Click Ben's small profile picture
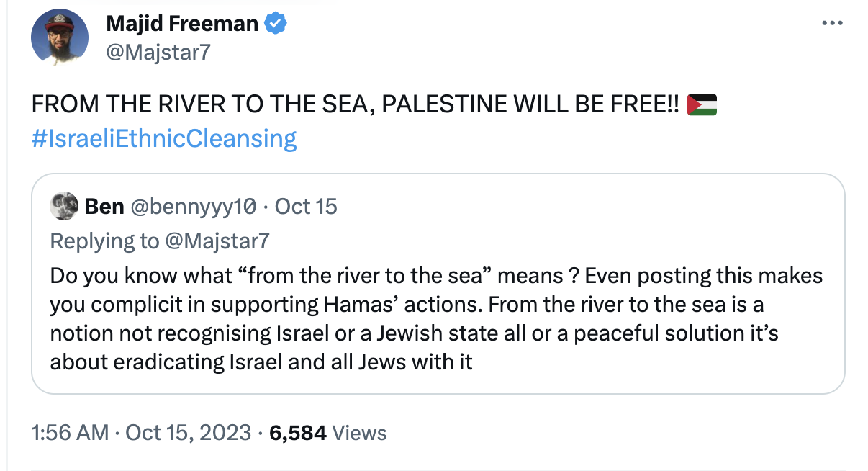This screenshot has width=868, height=471. [64, 207]
